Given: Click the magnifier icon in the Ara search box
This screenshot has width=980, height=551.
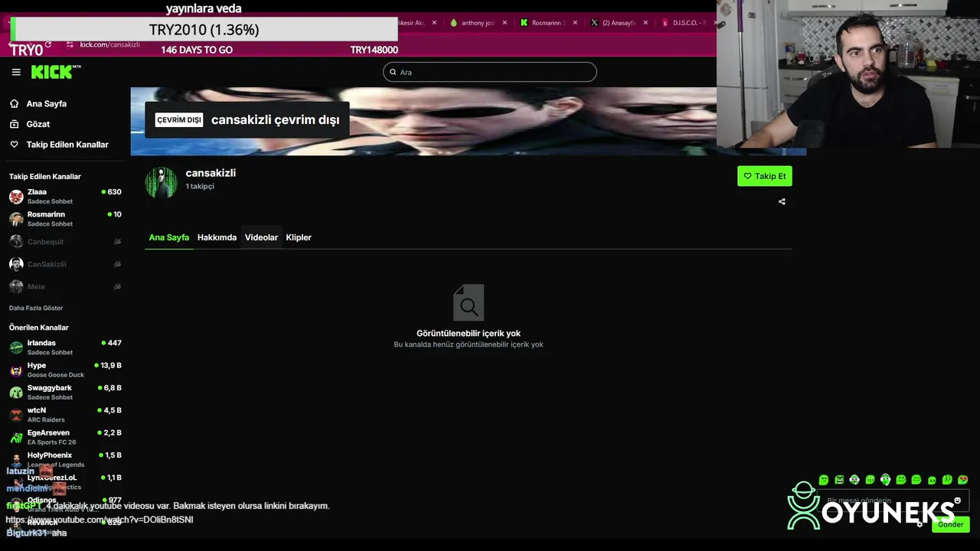Looking at the screenshot, I should pyautogui.click(x=393, y=72).
